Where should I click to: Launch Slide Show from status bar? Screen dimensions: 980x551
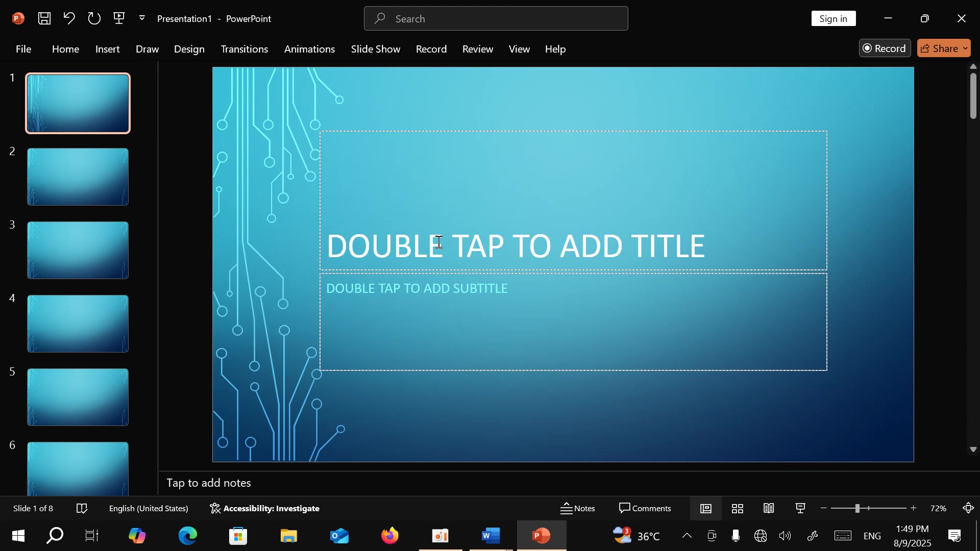(800, 509)
